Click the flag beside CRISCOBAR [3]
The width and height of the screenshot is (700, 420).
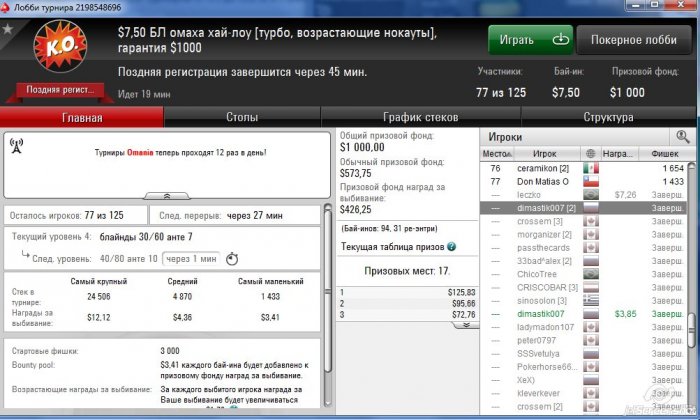pos(591,287)
